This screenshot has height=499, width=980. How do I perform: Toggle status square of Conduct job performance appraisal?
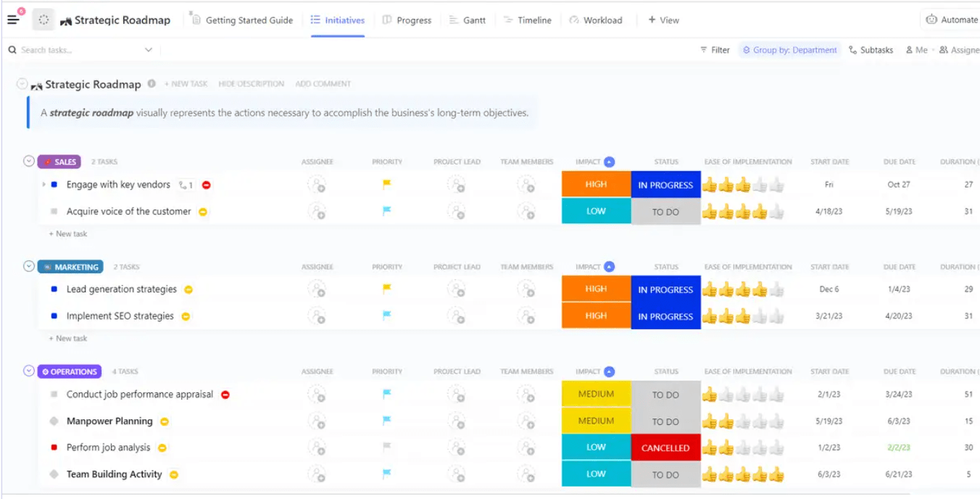(x=54, y=395)
